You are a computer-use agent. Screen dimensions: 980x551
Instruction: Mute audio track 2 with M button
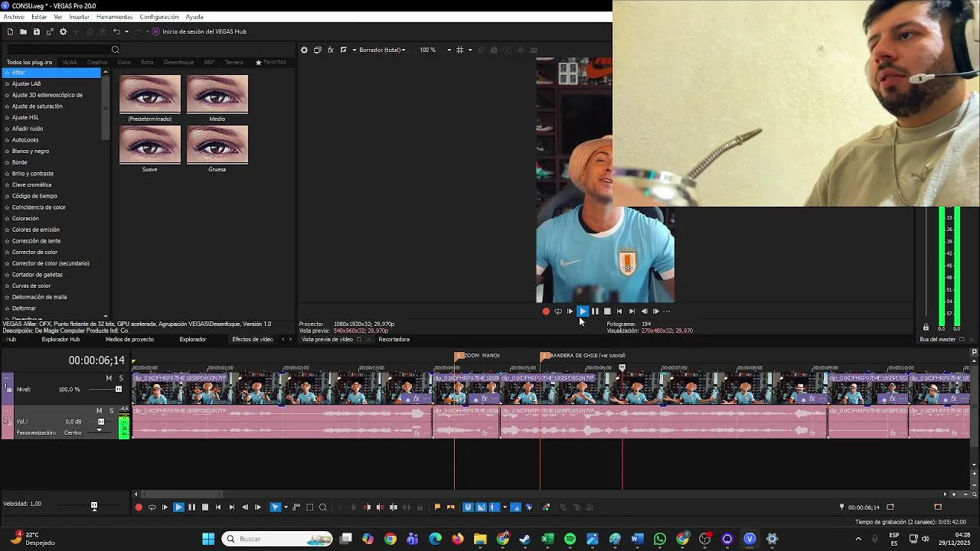99,411
